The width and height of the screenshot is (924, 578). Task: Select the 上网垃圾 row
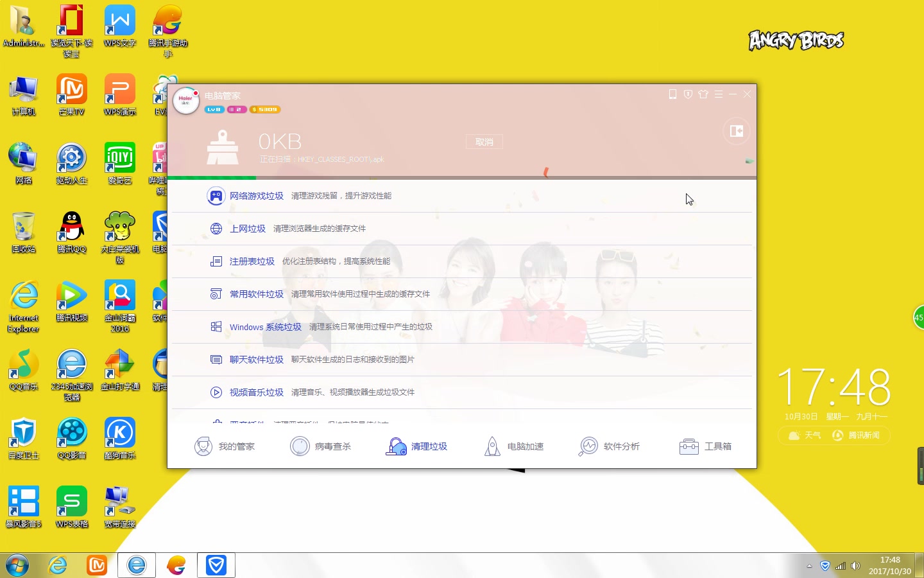tap(462, 229)
